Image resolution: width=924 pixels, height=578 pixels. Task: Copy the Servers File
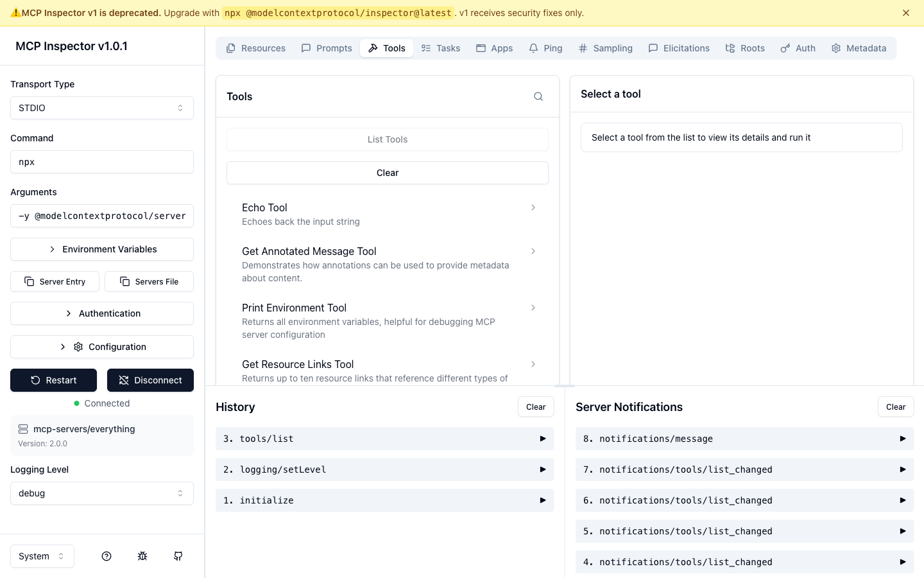[x=149, y=281]
